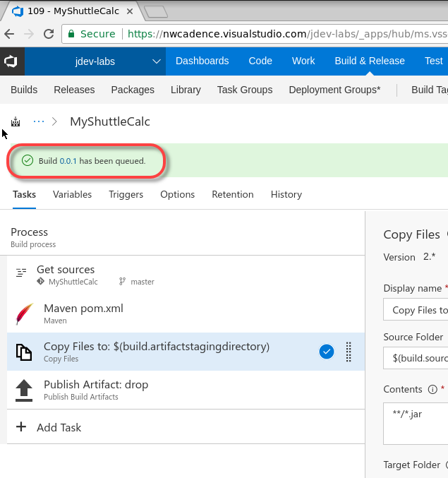Close the MyShuttleCalc browser tab

pos(130,11)
